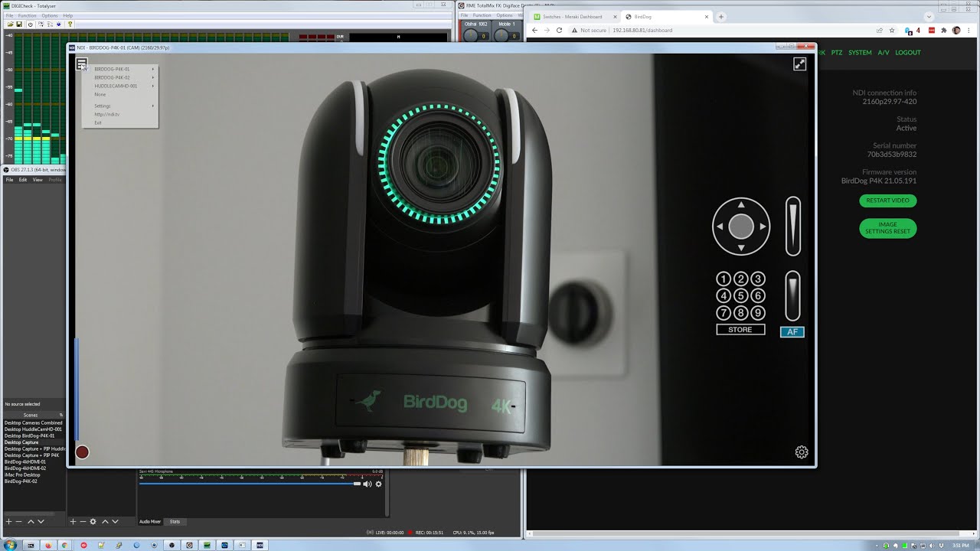
Task: Adjust the lower focus slider above AF
Action: pos(793,296)
